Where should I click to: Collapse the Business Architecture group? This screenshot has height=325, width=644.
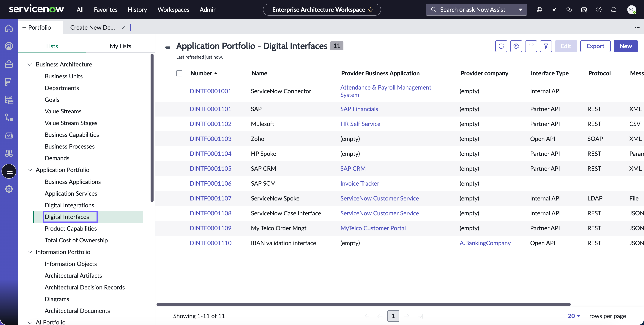pos(30,64)
